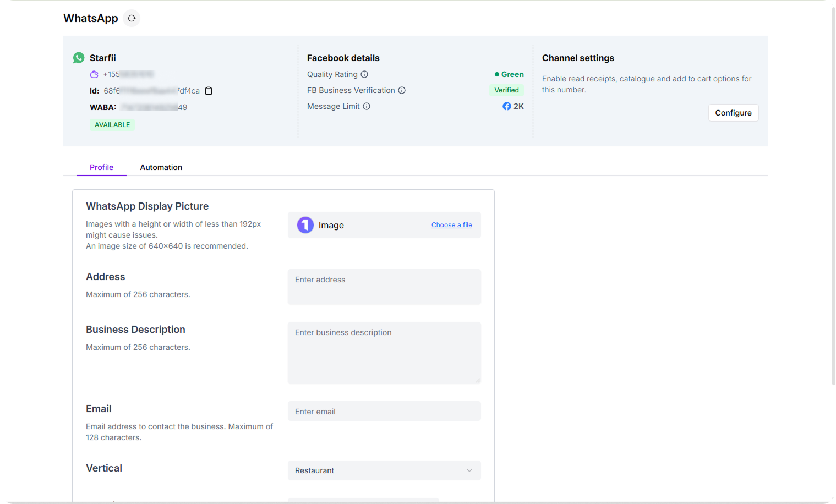Click the refresh icon next to WhatsApp heading
Screen dimensions: 836x504
[x=132, y=18]
